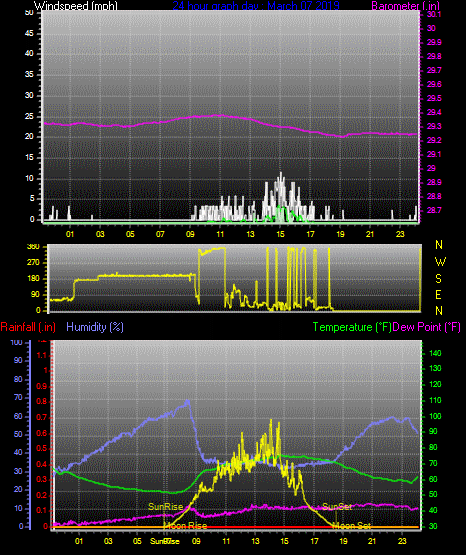This screenshot has height=555, width=466.
Task: Click the 'SunSet' marker label on bottom graph
Action: coord(337,507)
